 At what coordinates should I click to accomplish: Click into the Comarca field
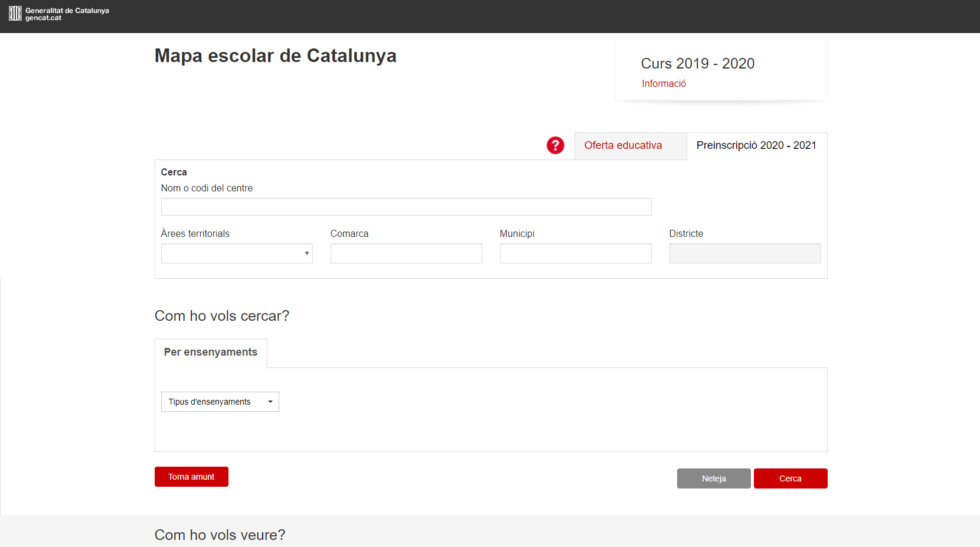(406, 253)
